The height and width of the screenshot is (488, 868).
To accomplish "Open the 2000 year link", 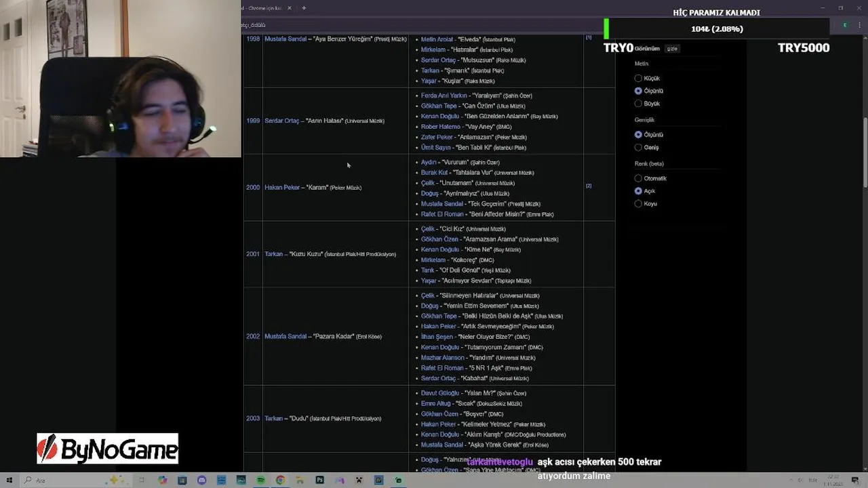I will [253, 187].
